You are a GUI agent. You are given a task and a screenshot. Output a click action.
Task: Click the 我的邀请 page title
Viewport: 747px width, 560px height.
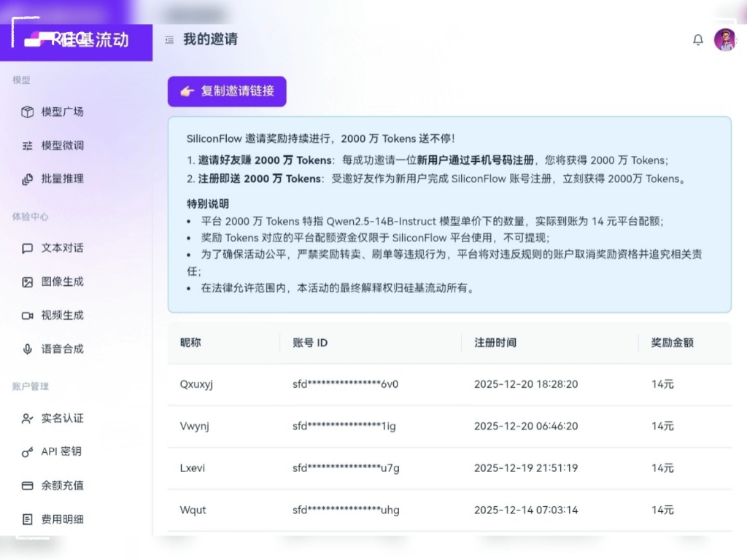coord(211,39)
